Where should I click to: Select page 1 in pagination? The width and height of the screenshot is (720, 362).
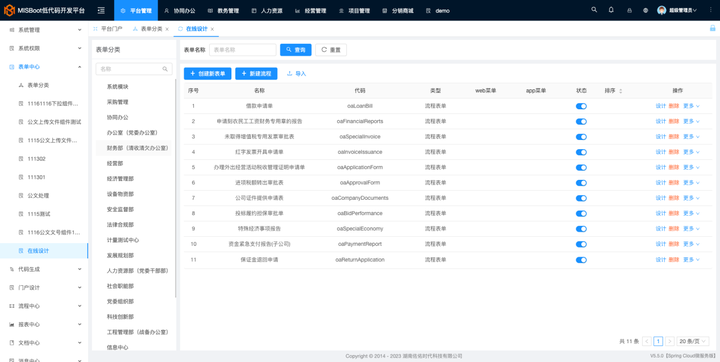pyautogui.click(x=658, y=341)
